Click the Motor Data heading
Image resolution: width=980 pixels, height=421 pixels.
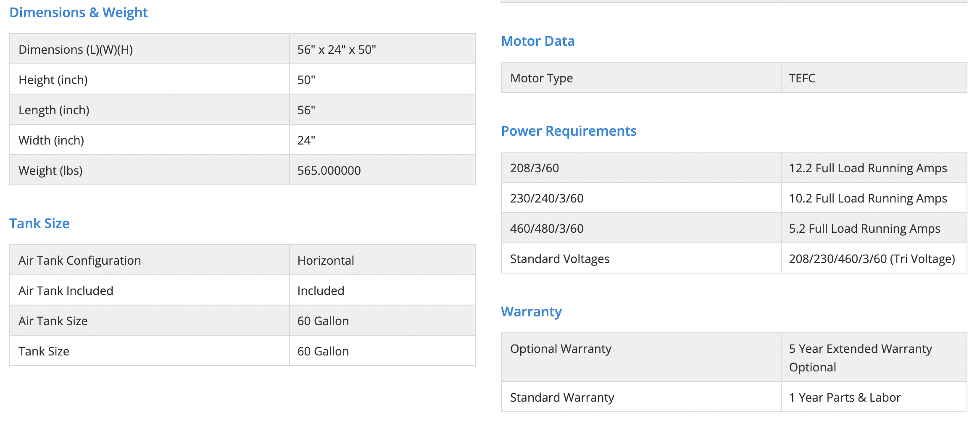pyautogui.click(x=537, y=41)
